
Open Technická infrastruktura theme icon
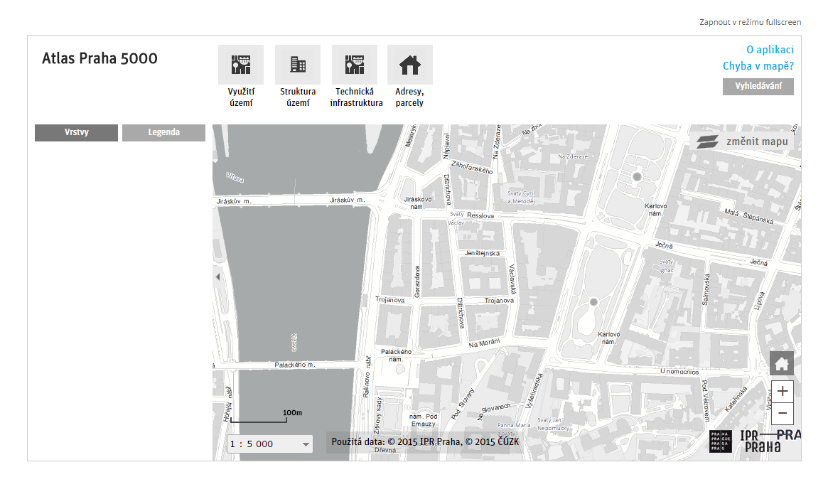pos(354,65)
